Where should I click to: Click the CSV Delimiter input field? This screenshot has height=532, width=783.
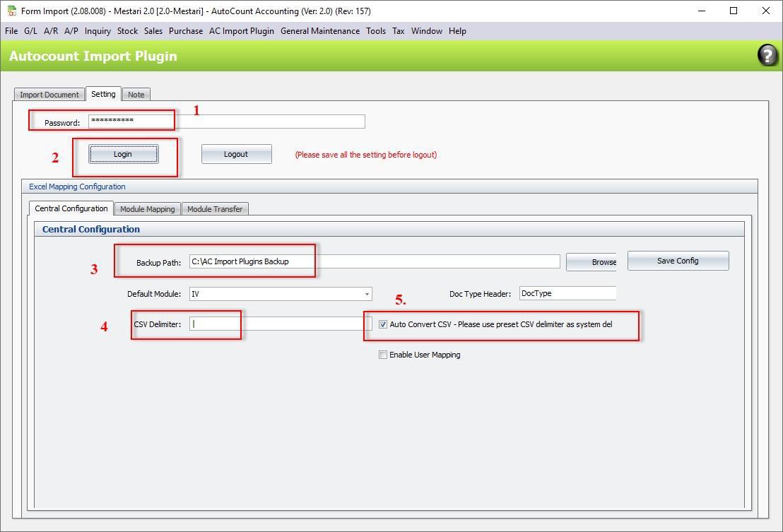coord(213,324)
